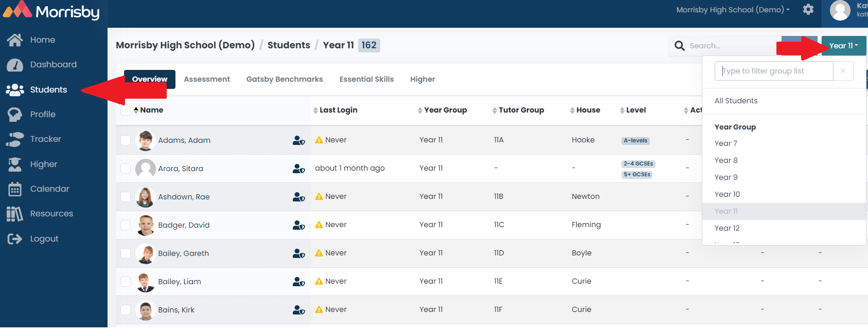Click Adams, Adam profile photo
Image resolution: width=868 pixels, height=333 pixels.
click(146, 140)
